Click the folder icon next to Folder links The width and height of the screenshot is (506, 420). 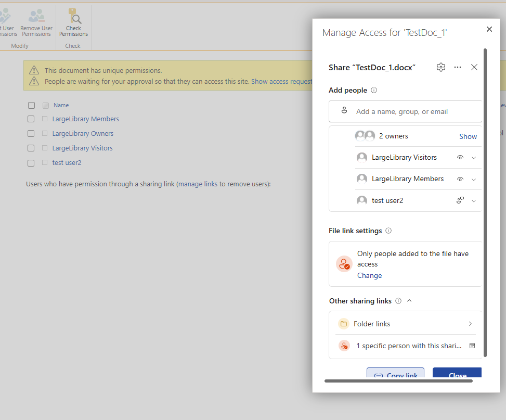[344, 324]
